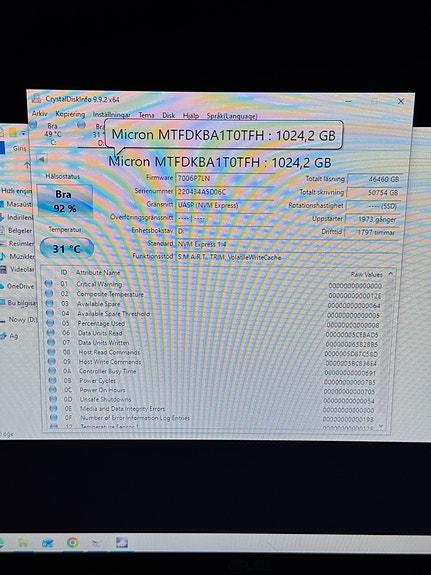Go to the previous disk with the left arrow

tap(41, 159)
